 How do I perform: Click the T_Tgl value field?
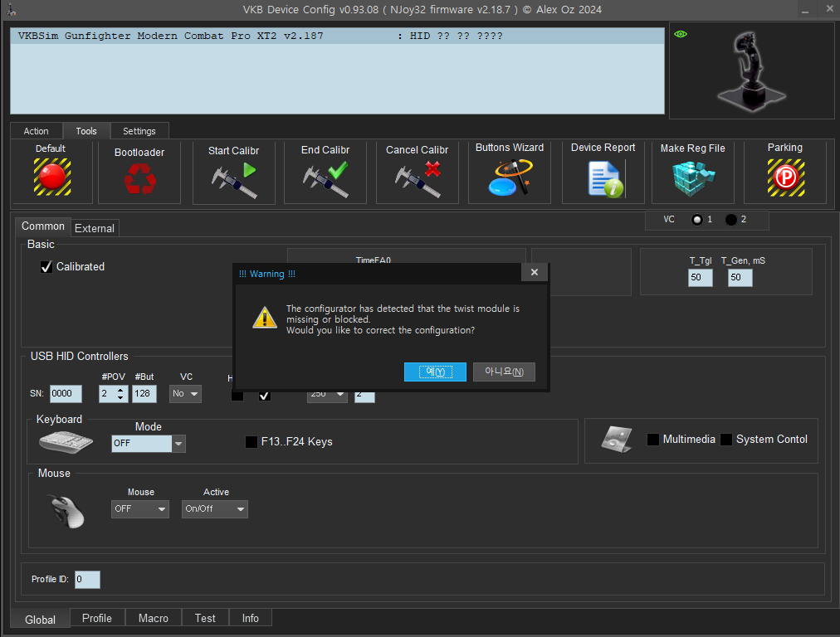tap(701, 278)
